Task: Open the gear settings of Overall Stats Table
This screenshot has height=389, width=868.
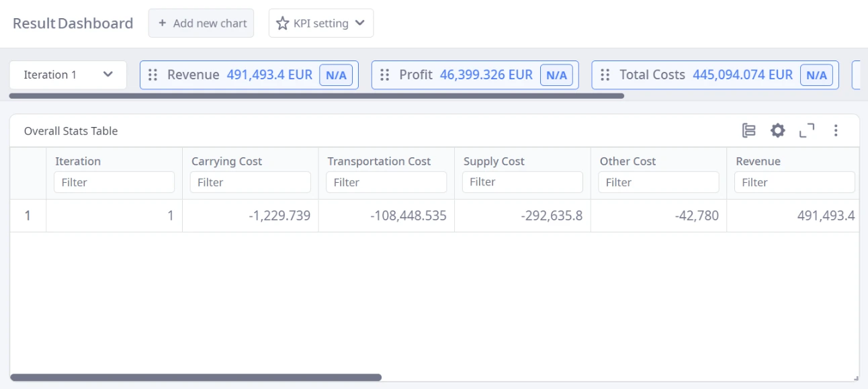Action: [777, 130]
